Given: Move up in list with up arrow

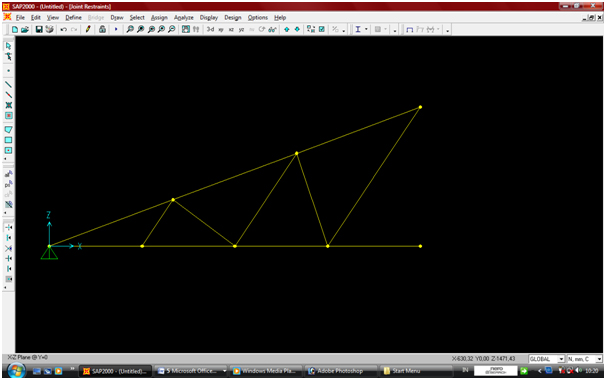Looking at the screenshot, I should tap(287, 29).
